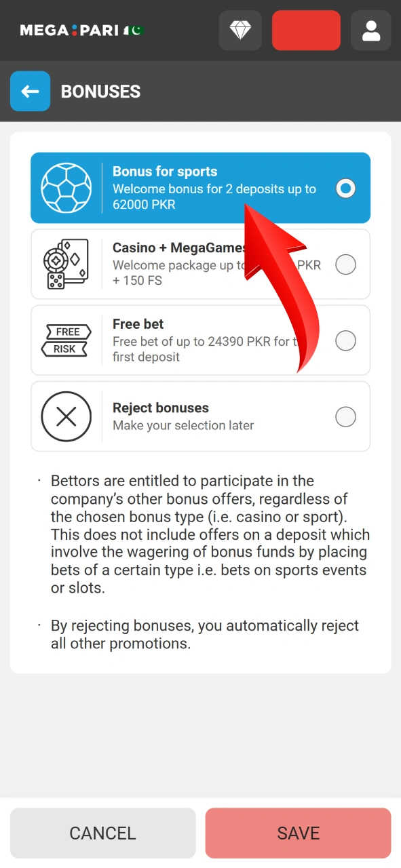Open the diamond promotions icon in the header

pos(240,30)
